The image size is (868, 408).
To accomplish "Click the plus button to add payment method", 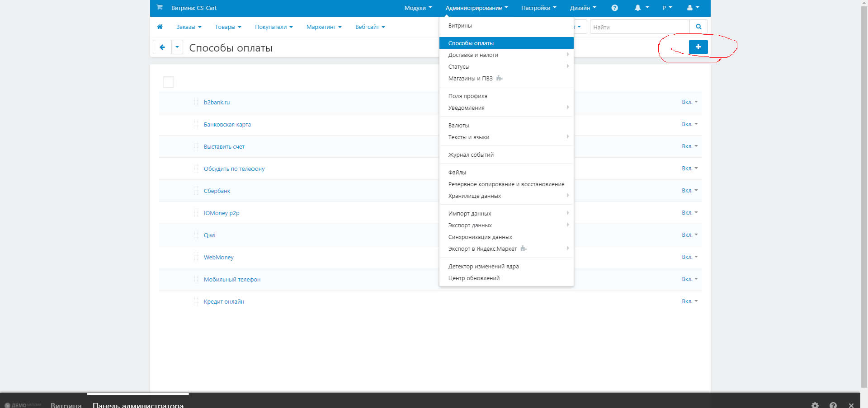I will [698, 47].
